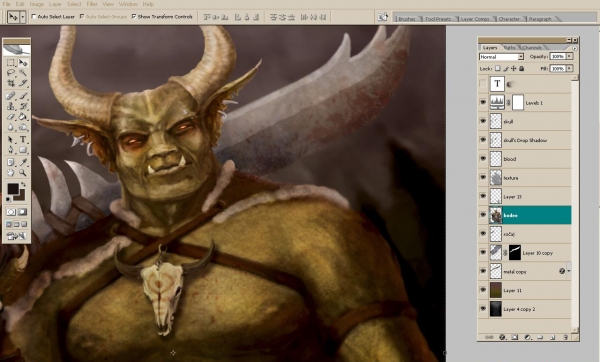Viewport: 600px width, 362px height.
Task: Open the Filter menu
Action: [x=92, y=4]
